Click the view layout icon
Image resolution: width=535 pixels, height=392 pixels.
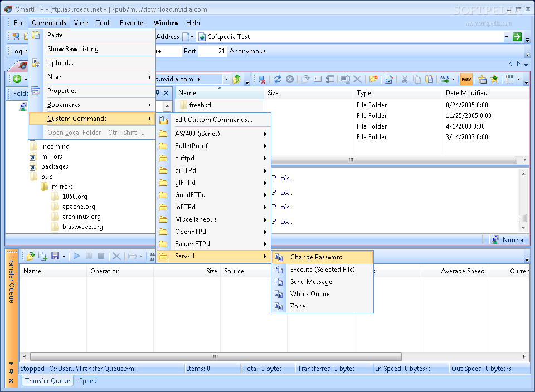click(510, 80)
